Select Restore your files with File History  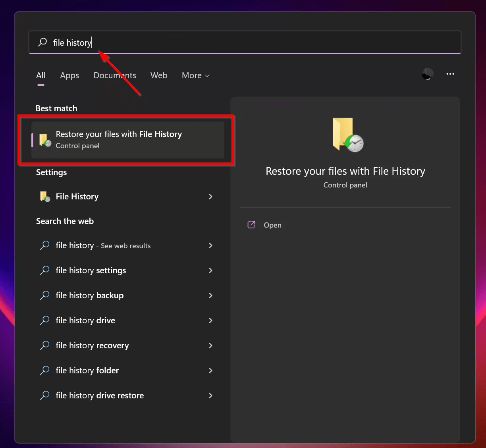click(118, 140)
